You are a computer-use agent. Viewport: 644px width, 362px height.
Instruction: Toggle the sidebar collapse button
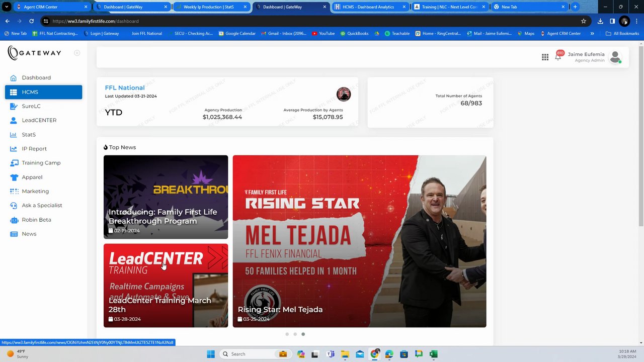(77, 53)
